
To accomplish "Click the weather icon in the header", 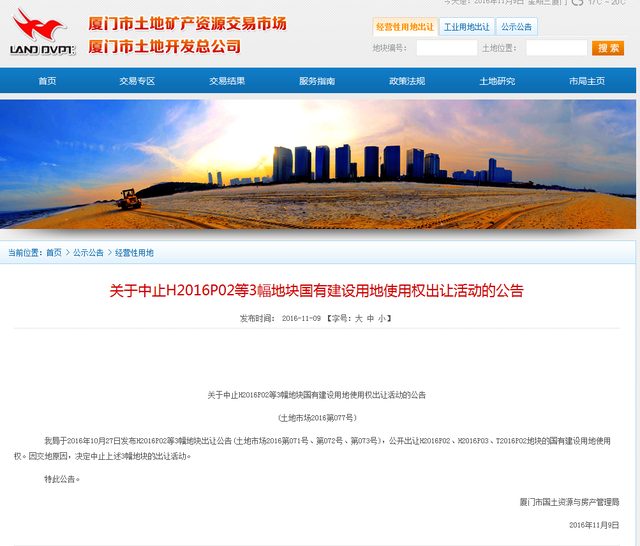I will (x=577, y=2).
